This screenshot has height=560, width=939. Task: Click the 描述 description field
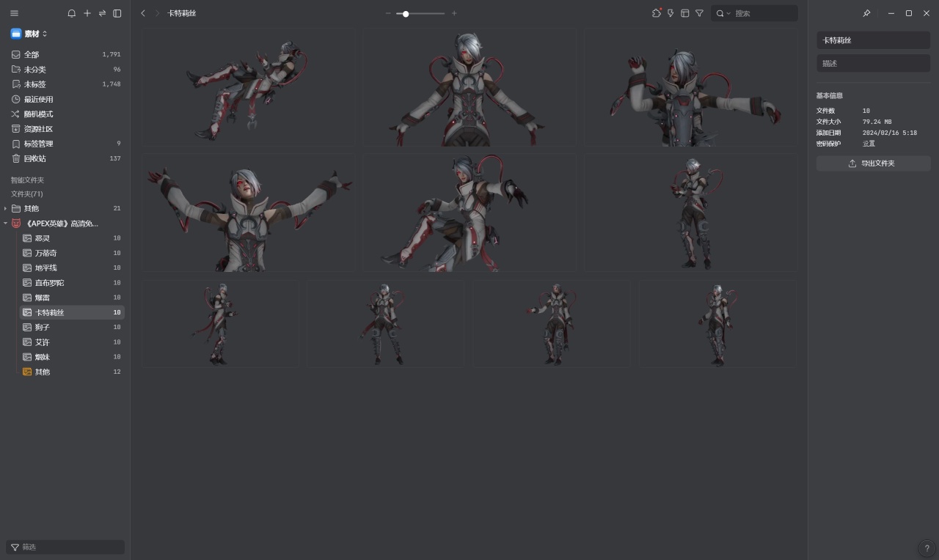(x=873, y=64)
